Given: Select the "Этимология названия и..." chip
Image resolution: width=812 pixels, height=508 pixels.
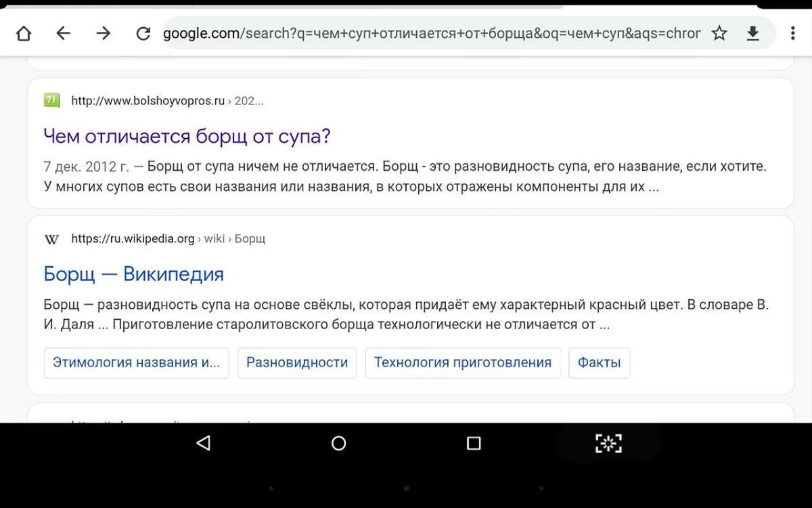Looking at the screenshot, I should 136,362.
